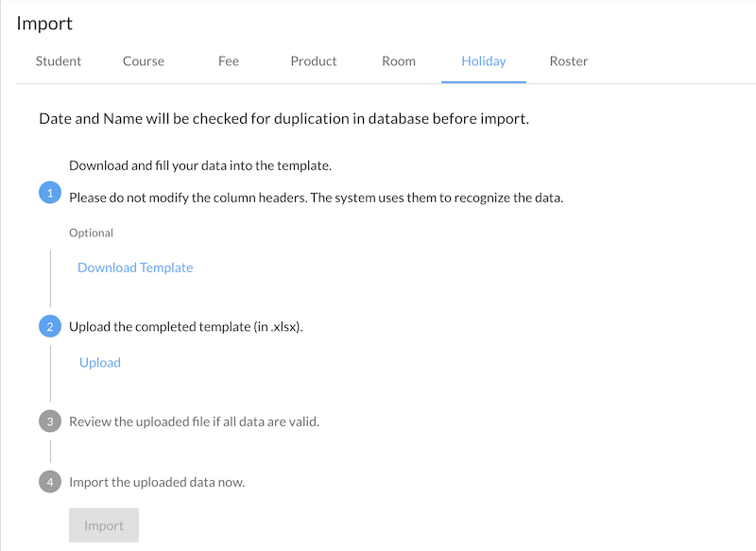Click the duplication check notice text

[283, 120]
